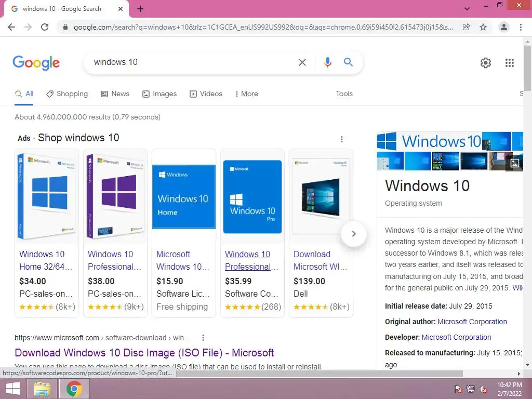Viewport: 532px width, 399px height.
Task: Open Chrome three-dot menu
Action: click(x=521, y=27)
